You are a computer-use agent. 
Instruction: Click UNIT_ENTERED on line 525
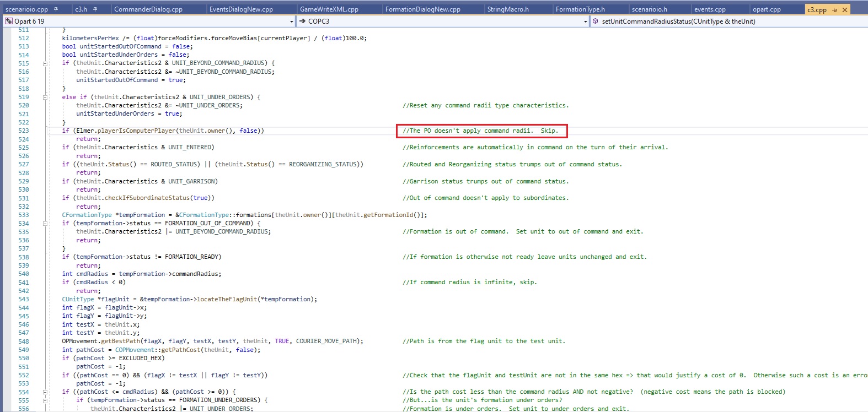[190, 148]
